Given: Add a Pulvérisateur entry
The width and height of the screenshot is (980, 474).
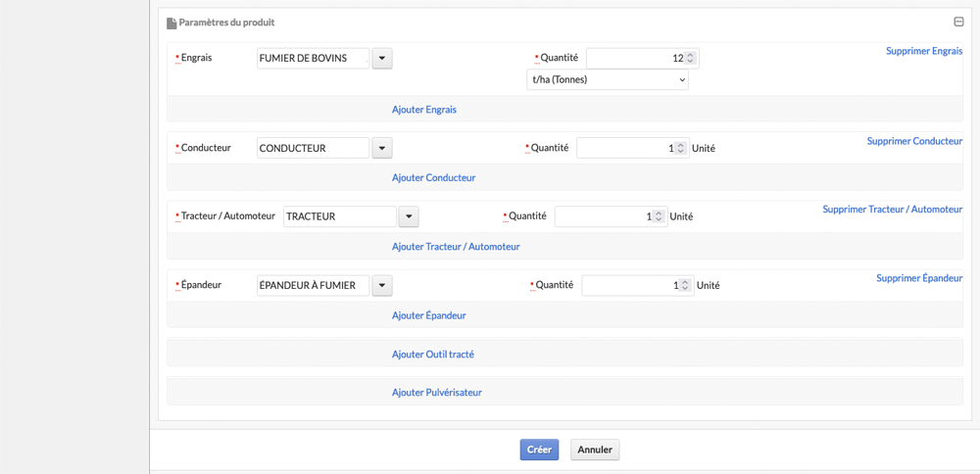Looking at the screenshot, I should (x=437, y=393).
